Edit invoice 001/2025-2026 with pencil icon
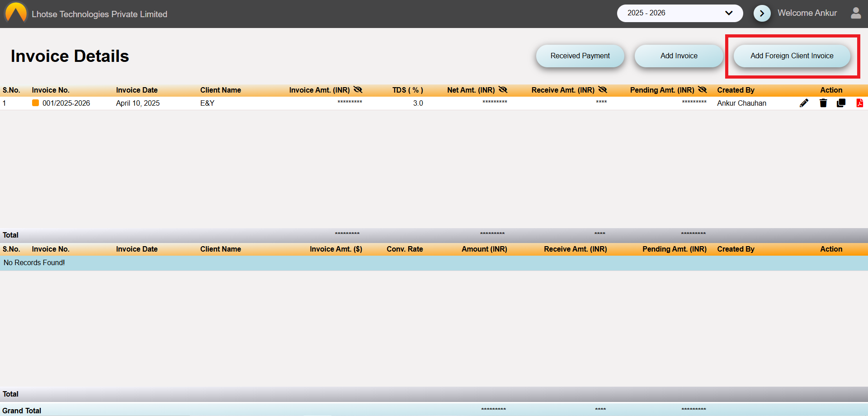 (x=804, y=103)
